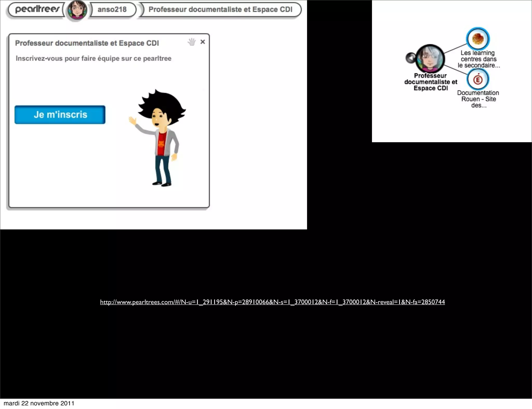Image resolution: width=532 pixels, height=409 pixels.
Task: Click label Documentation Rouen - Site des
Action: (x=478, y=99)
